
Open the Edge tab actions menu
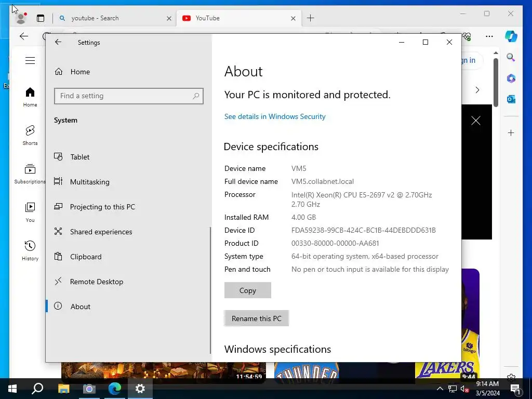pos(41,18)
